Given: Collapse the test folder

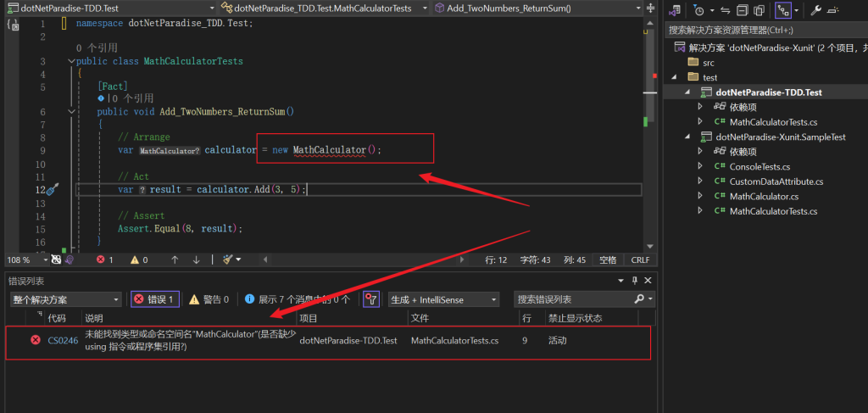Looking at the screenshot, I should coord(674,77).
